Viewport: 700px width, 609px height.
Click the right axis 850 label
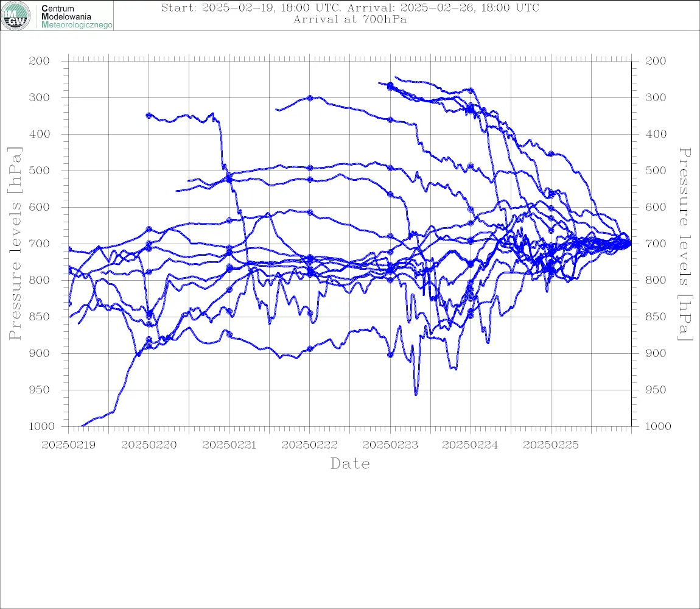point(656,317)
